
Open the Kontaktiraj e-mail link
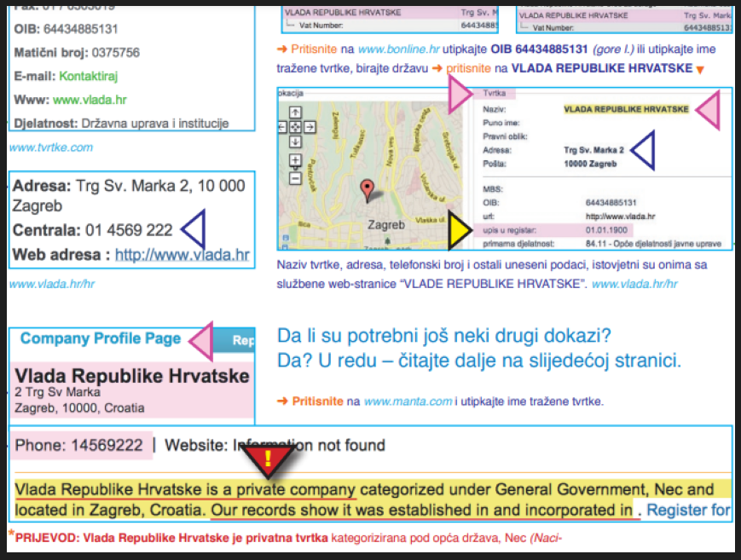(x=89, y=76)
